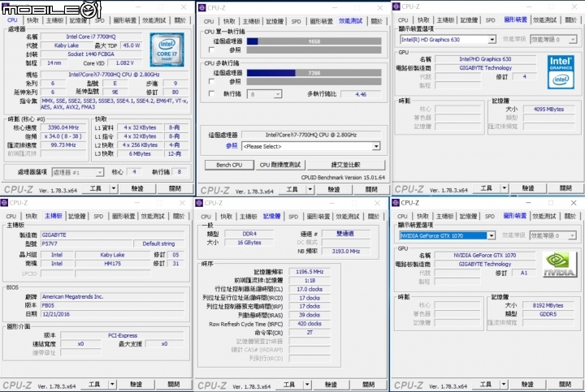This screenshot has height=392, width=585.
Task: Open 效能等級 0 dropdown in GTX 1070 window
Action: (x=553, y=235)
